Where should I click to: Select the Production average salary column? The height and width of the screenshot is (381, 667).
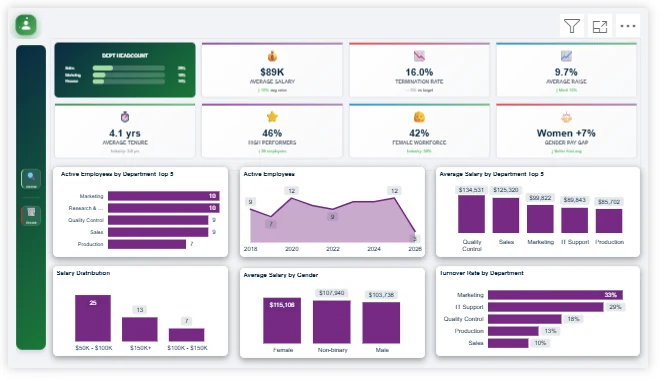609,221
